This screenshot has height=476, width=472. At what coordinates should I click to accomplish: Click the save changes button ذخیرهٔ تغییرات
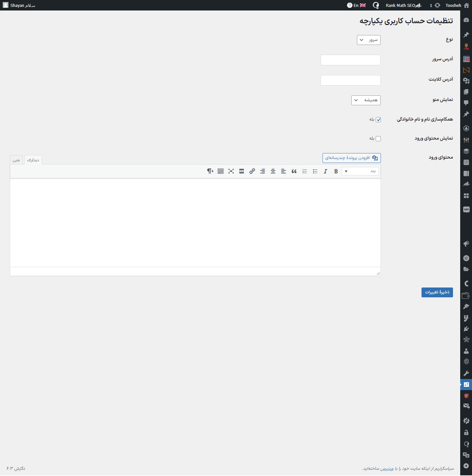pos(437,292)
